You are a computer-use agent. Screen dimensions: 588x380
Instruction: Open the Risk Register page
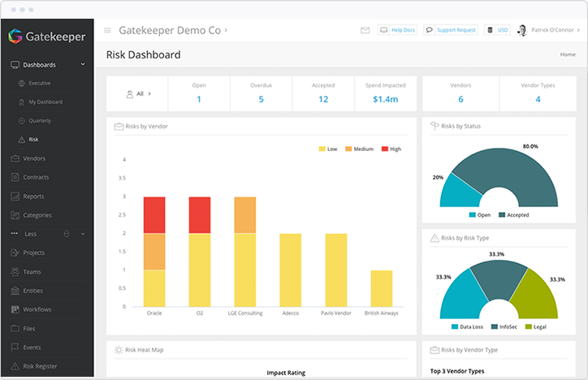(x=40, y=366)
